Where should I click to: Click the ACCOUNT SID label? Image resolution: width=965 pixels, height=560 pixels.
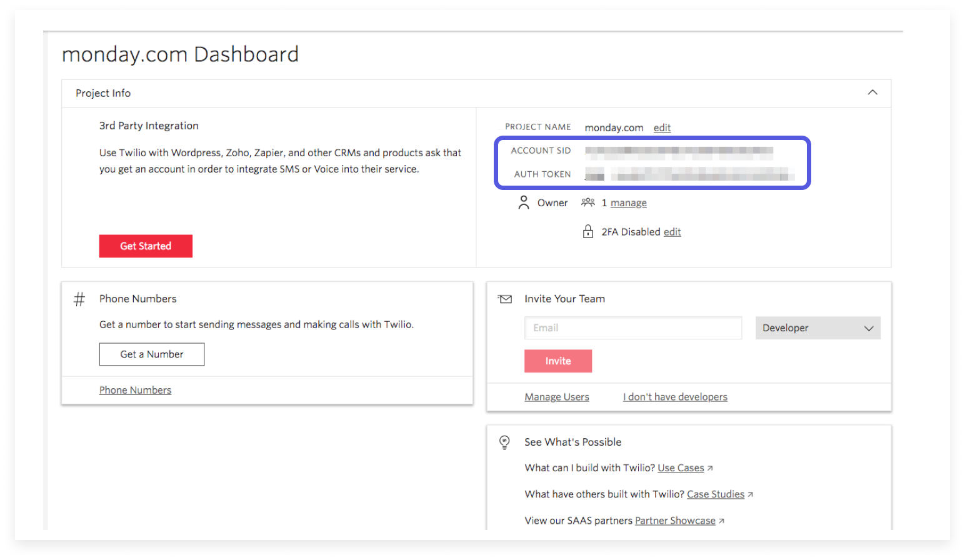pos(541,151)
